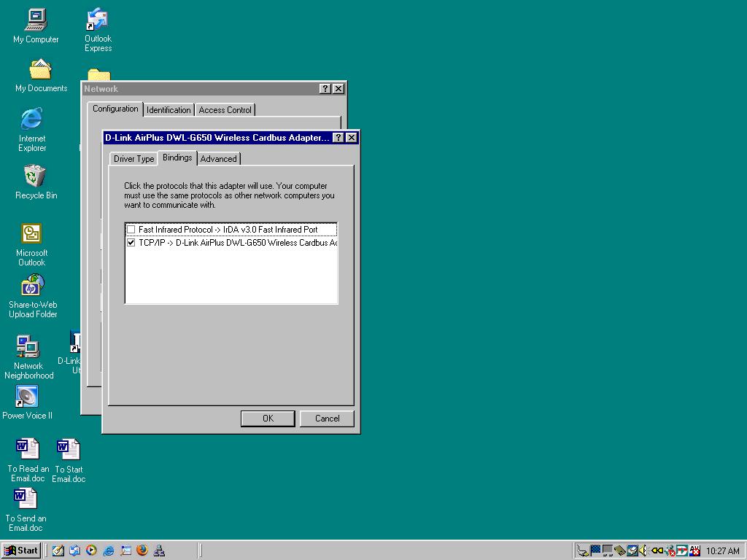Click the yellow double-arrow tray icon
The height and width of the screenshot is (560, 747).
pos(657,551)
